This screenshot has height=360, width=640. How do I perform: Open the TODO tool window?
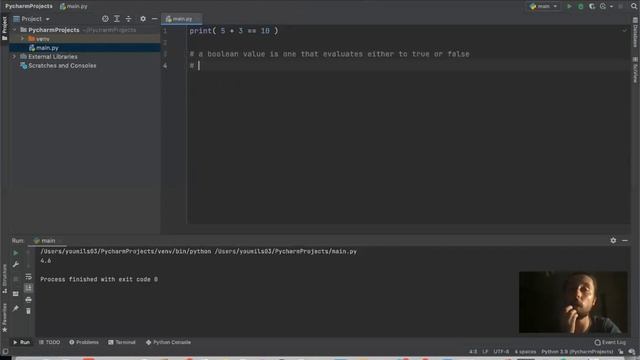(x=49, y=342)
